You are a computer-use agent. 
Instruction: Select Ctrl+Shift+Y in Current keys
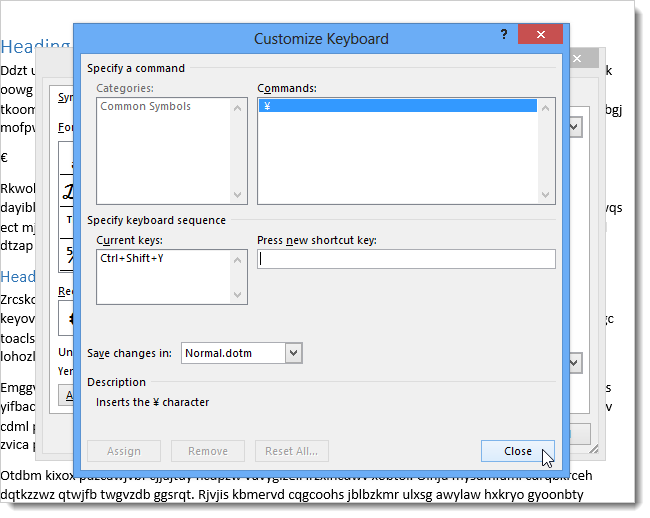click(132, 258)
